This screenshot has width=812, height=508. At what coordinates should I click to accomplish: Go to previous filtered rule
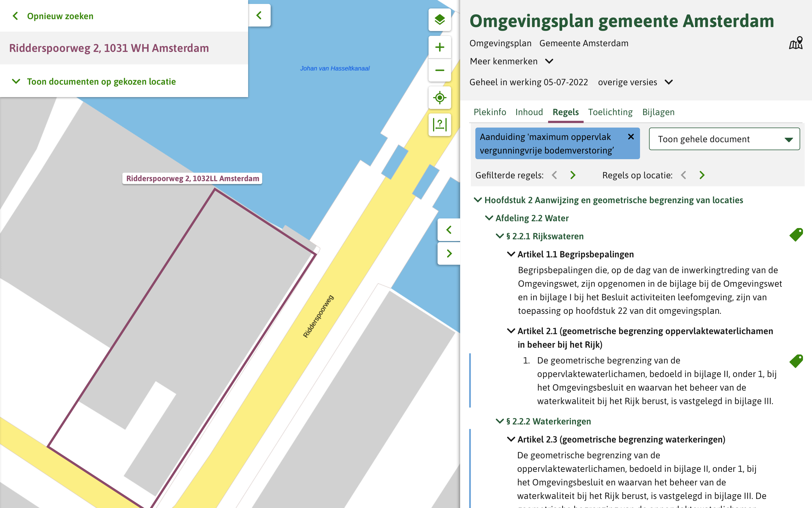[555, 175]
